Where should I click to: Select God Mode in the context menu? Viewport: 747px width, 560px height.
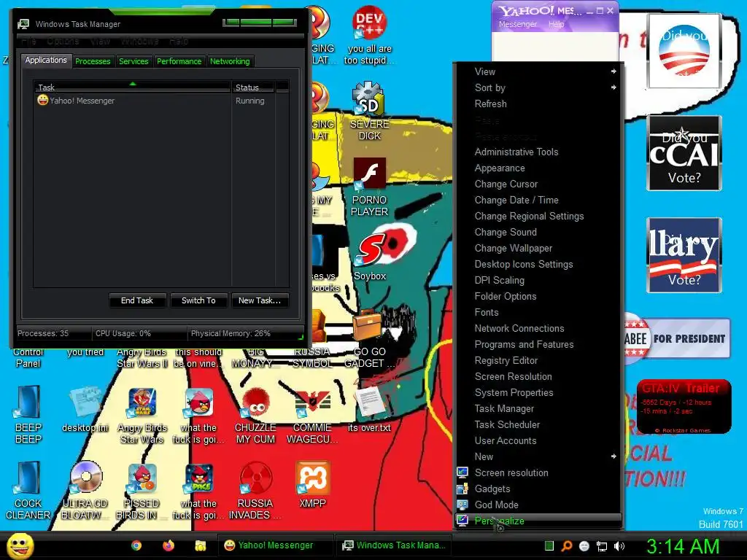(x=538, y=505)
